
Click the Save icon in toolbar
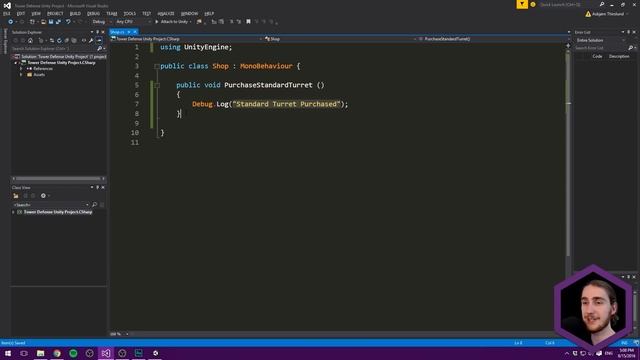pyautogui.click(x=51, y=22)
